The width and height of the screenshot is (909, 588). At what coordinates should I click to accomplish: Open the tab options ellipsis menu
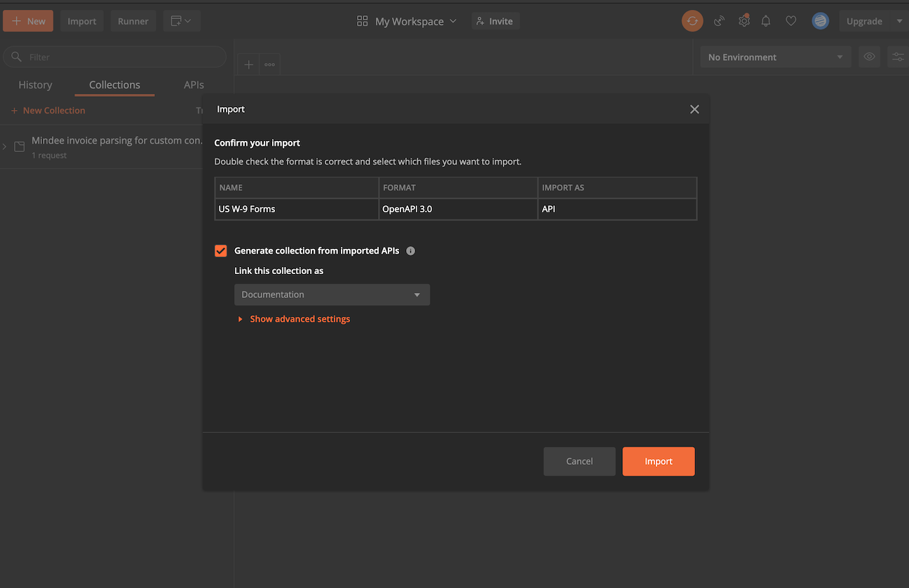(269, 64)
